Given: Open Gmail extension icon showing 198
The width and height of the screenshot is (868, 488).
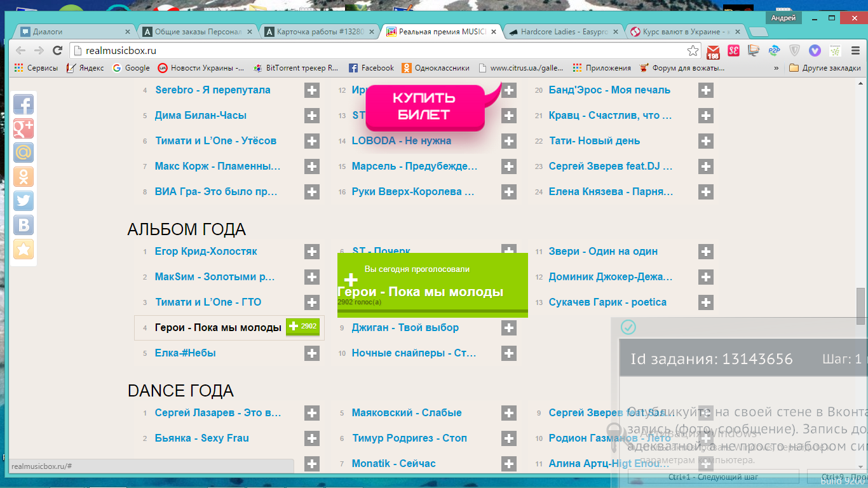Looking at the screenshot, I should [x=713, y=51].
